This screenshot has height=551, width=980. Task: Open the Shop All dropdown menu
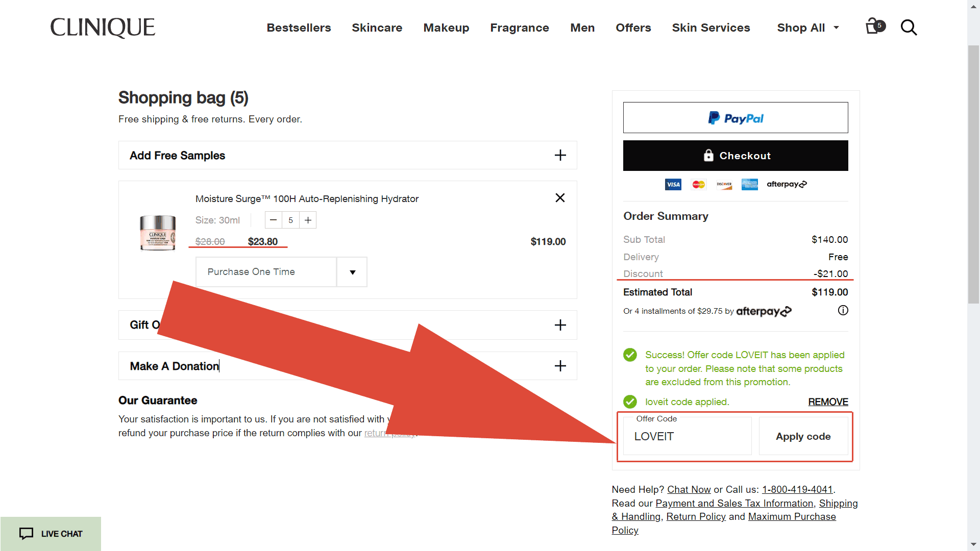point(807,28)
